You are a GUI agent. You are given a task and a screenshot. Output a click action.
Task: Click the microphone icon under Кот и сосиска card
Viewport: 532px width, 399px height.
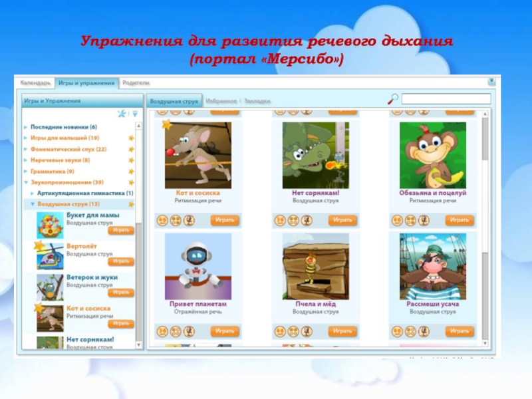(x=189, y=221)
